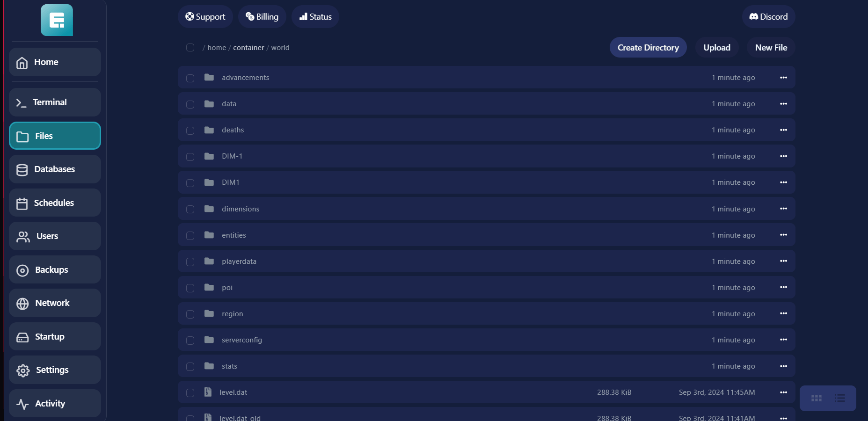Image resolution: width=868 pixels, height=421 pixels.
Task: Check the playerdata folder checkbox
Action: pyautogui.click(x=190, y=262)
